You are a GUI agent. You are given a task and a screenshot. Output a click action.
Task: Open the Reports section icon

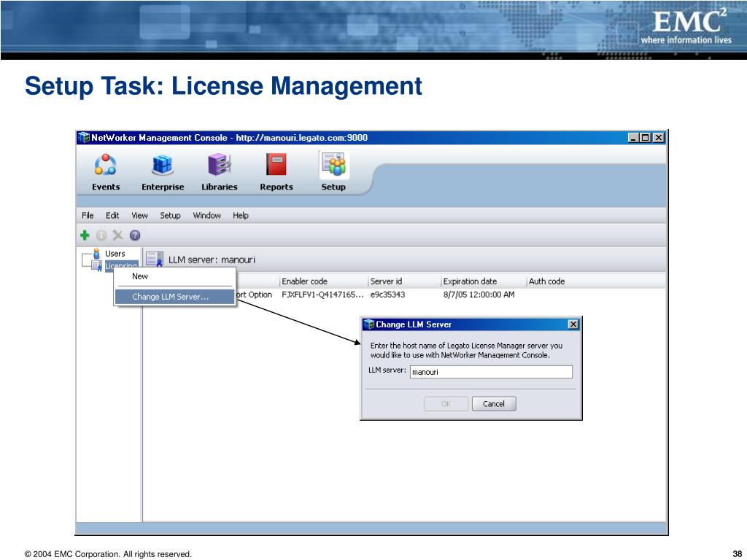pyautogui.click(x=276, y=165)
